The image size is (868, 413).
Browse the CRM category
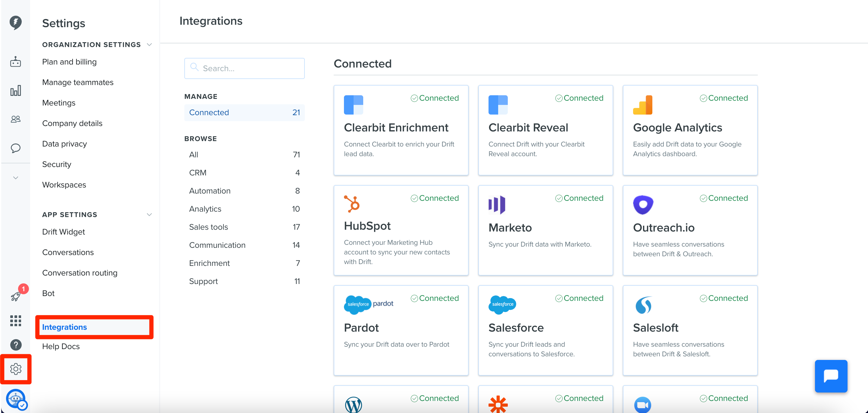244,173
